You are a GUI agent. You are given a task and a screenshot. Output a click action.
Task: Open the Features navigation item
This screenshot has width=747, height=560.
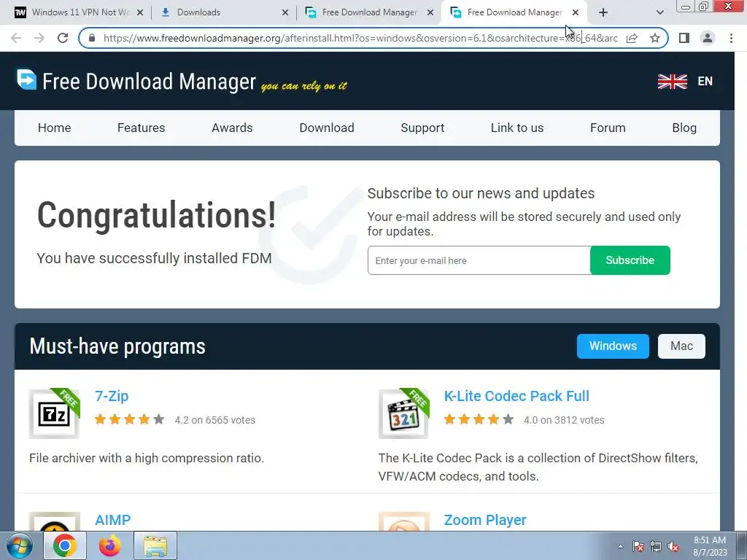pyautogui.click(x=141, y=128)
